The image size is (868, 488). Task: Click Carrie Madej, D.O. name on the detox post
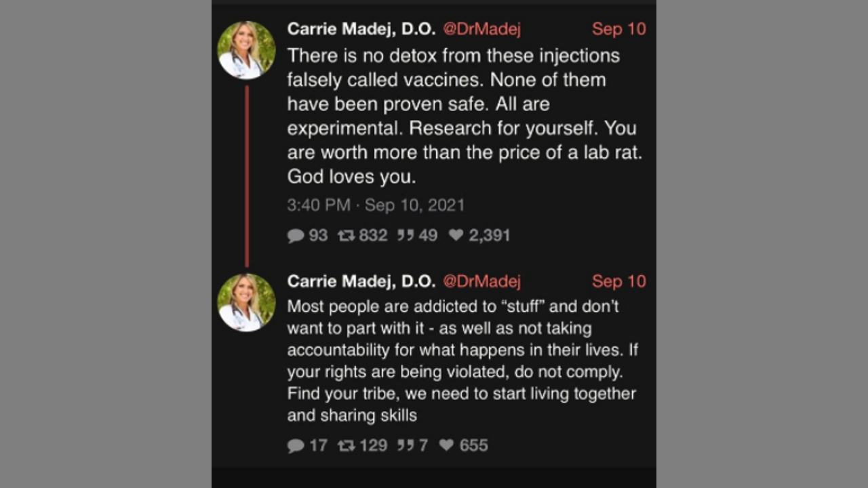pyautogui.click(x=361, y=29)
